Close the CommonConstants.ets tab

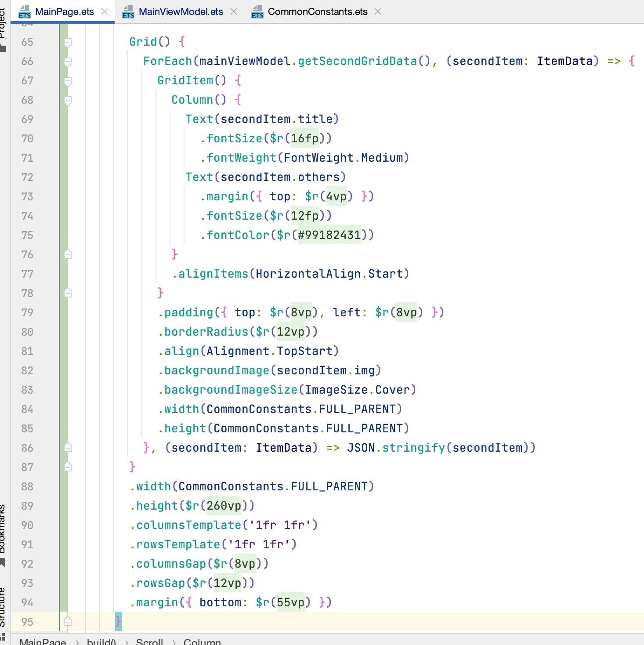point(378,11)
